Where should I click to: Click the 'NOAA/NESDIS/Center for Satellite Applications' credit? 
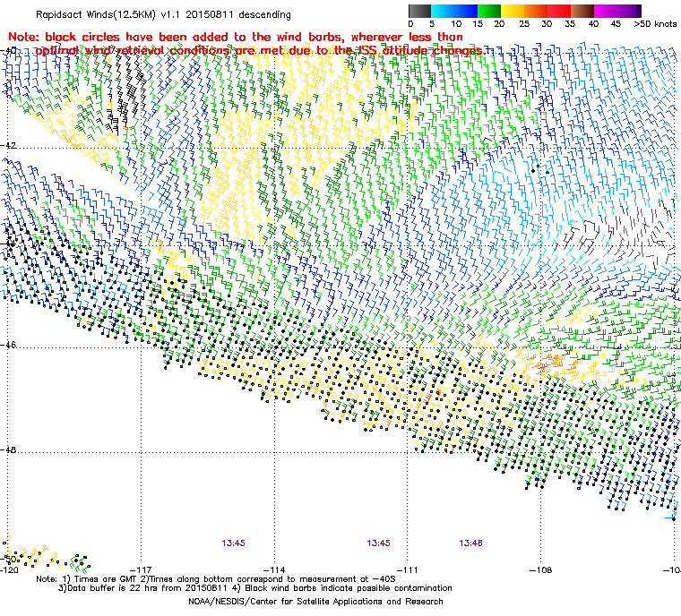click(x=315, y=602)
